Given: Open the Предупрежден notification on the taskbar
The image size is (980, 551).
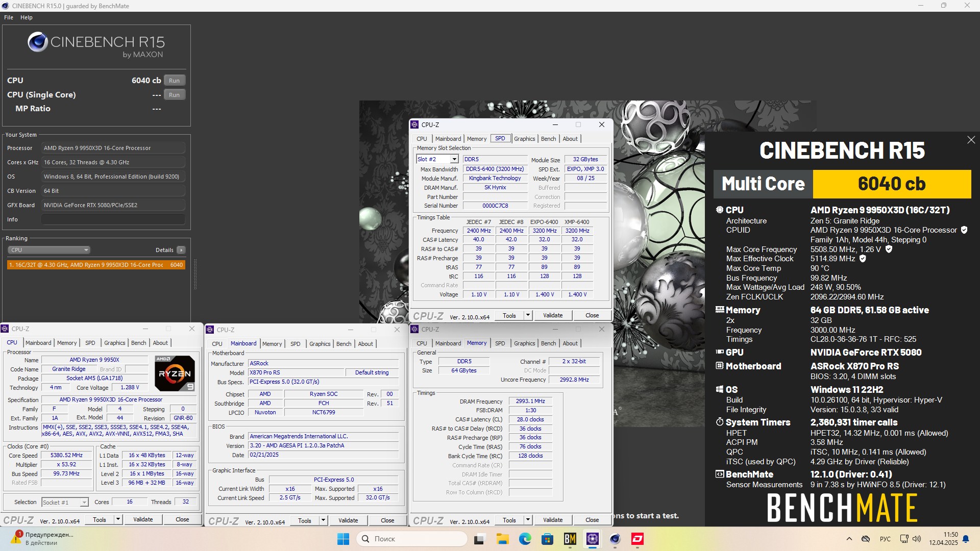Looking at the screenshot, I should [x=43, y=539].
